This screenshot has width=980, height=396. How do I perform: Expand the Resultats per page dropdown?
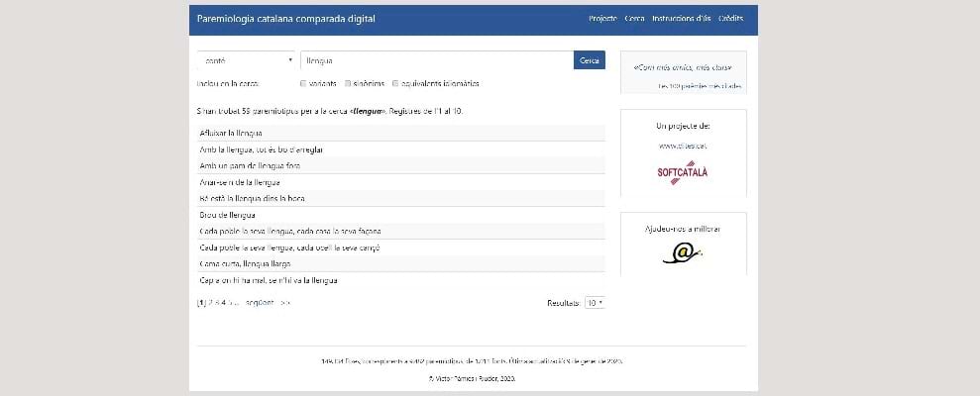[595, 302]
